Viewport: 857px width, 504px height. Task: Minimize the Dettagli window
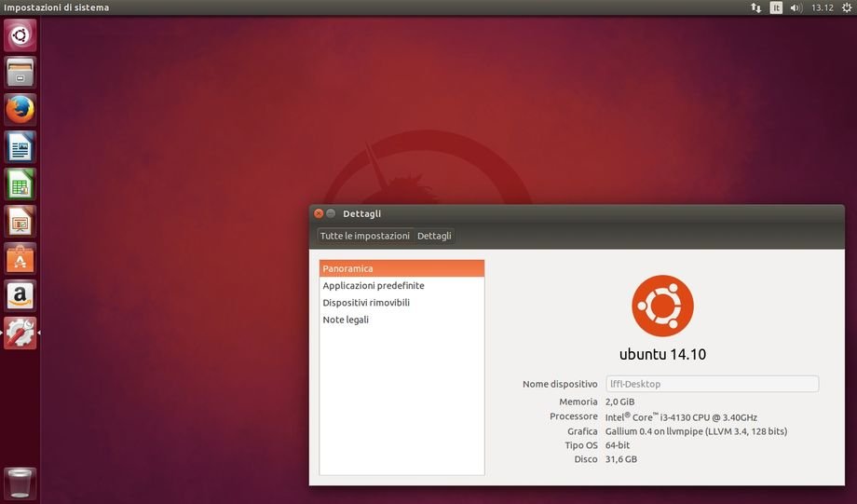point(331,213)
